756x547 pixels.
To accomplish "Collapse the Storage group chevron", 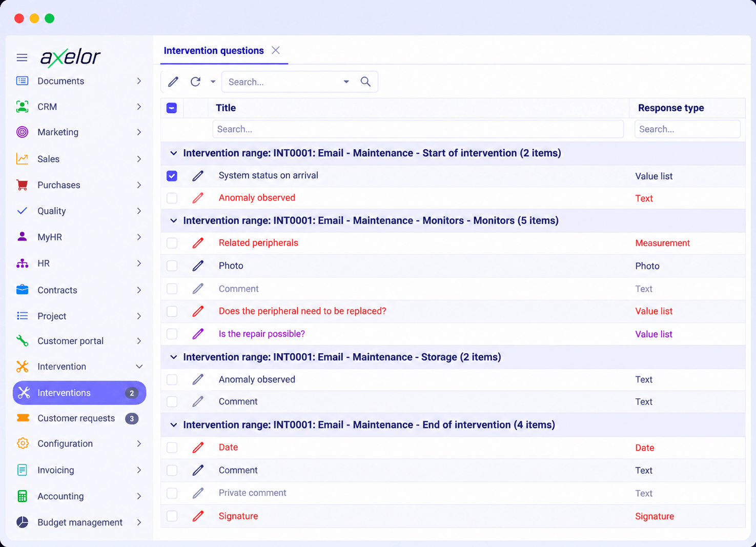I will [x=173, y=357].
